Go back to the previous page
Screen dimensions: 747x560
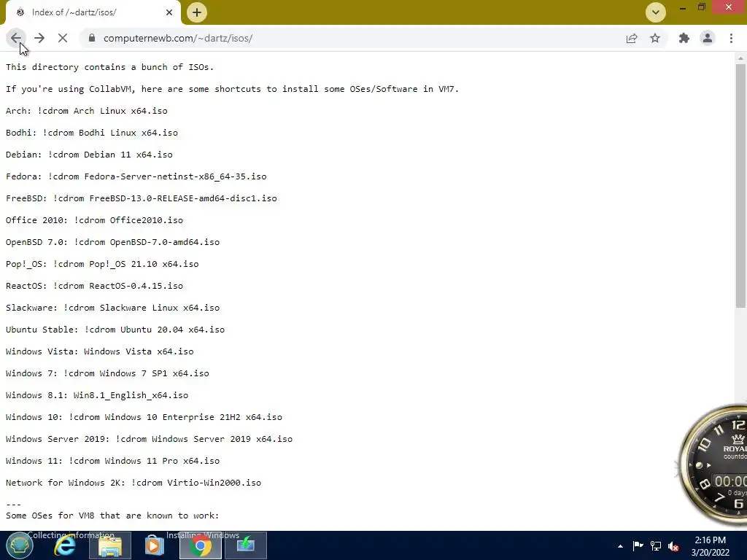[16, 38]
